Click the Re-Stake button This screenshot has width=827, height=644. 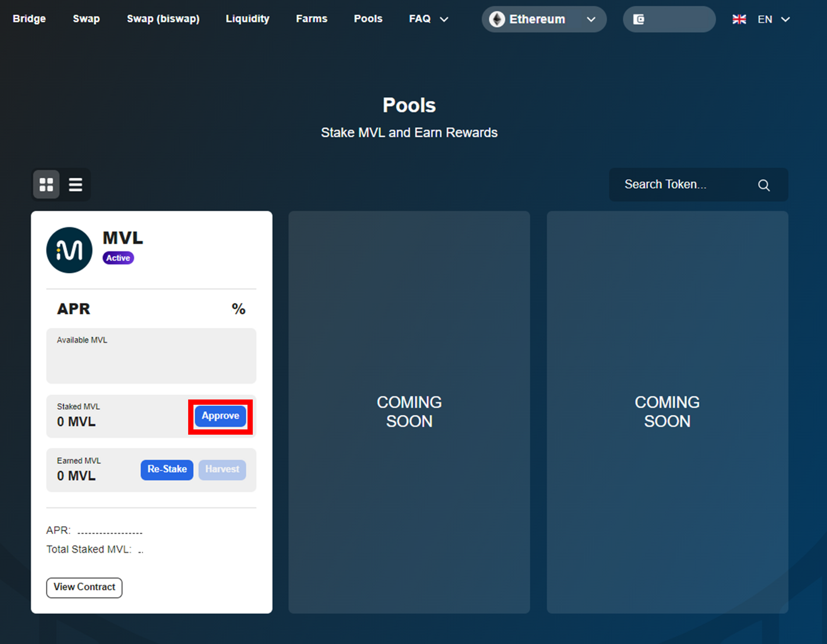[167, 469]
